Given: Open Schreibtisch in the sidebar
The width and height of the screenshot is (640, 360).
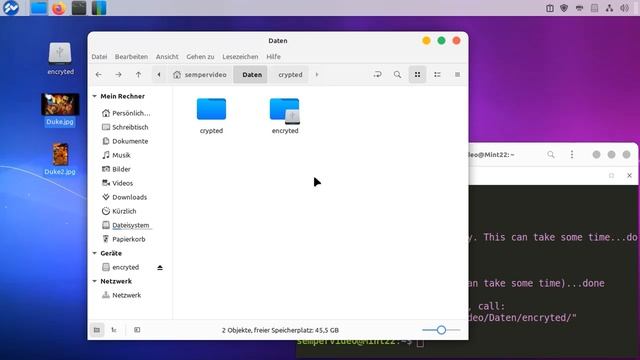Looking at the screenshot, I should (125, 127).
